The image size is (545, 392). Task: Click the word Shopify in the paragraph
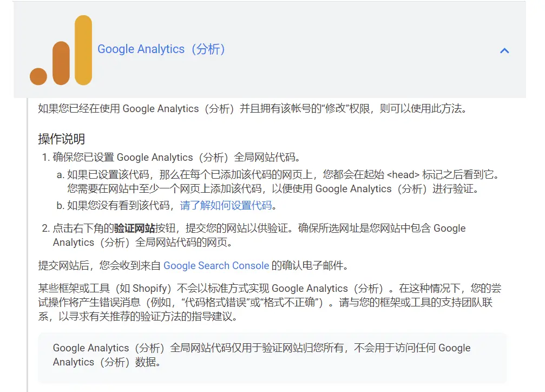[152, 288]
